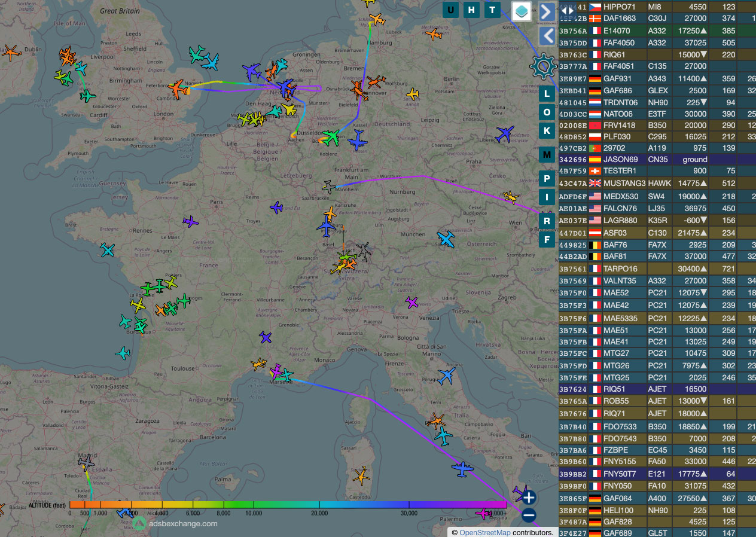Toggle the R map button
The image size is (756, 537).
[x=547, y=221]
